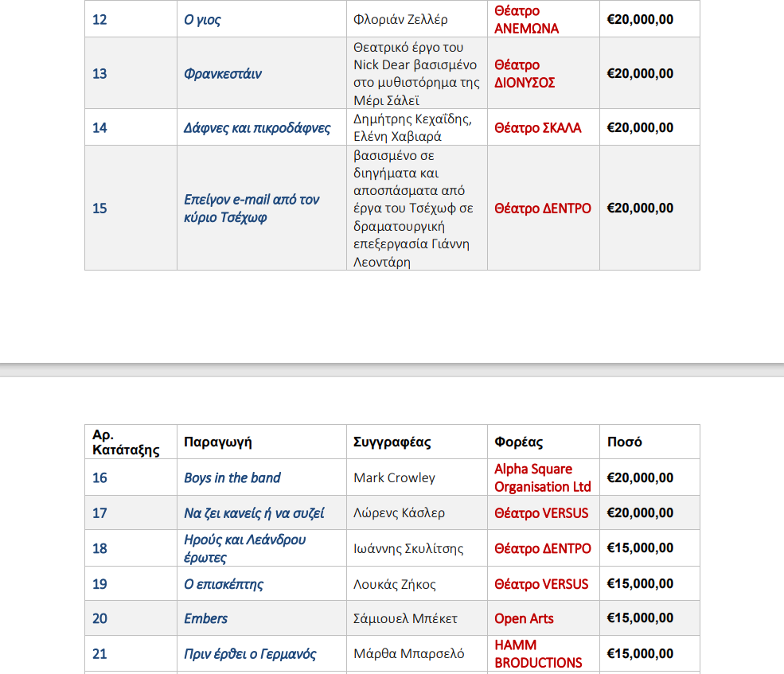Click 'Θέατρο ΑΝΕΜΩΝΑ' organisation text
The height and width of the screenshot is (674, 784).
526,20
